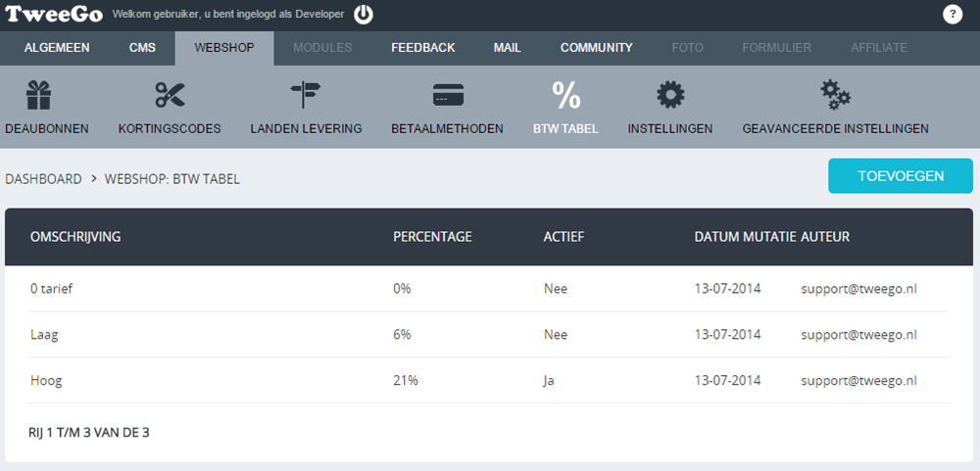Sort table by Percentage column header

point(432,237)
